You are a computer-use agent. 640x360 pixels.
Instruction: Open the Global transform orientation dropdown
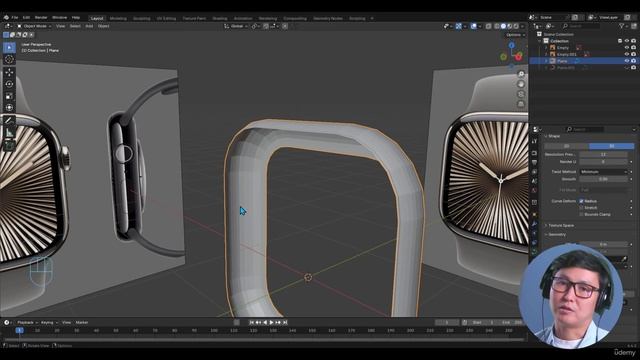236,26
